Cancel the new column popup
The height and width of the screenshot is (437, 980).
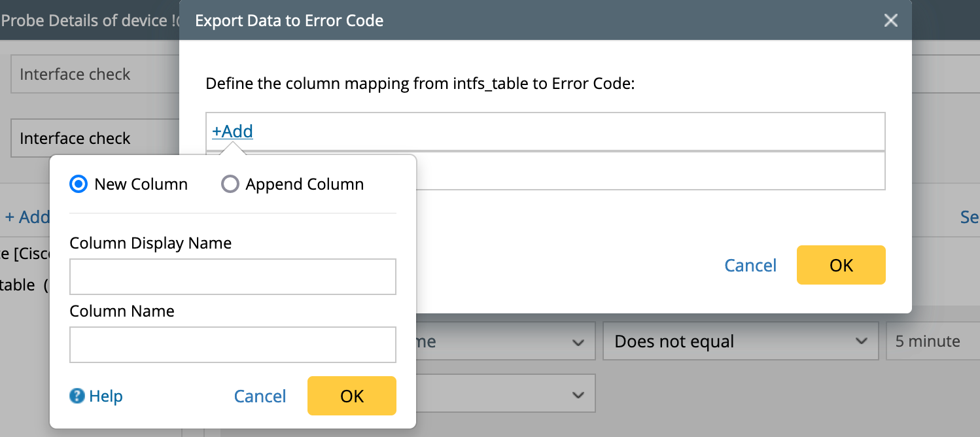(260, 396)
